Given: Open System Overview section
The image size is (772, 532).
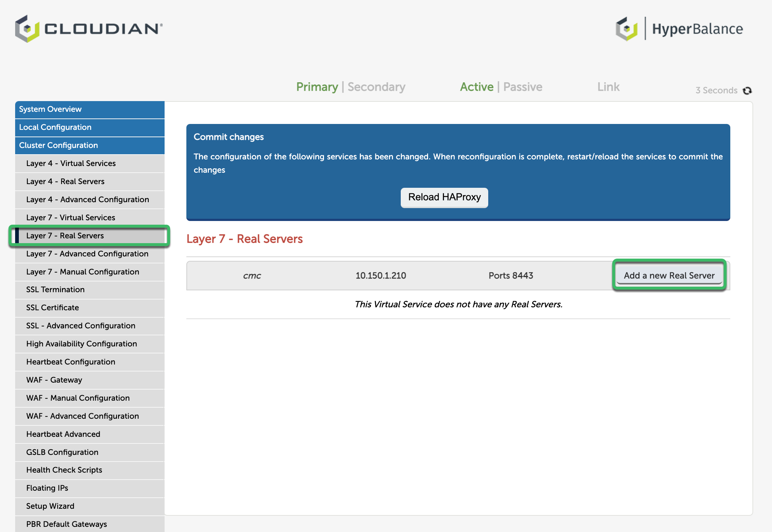Looking at the screenshot, I should click(90, 109).
